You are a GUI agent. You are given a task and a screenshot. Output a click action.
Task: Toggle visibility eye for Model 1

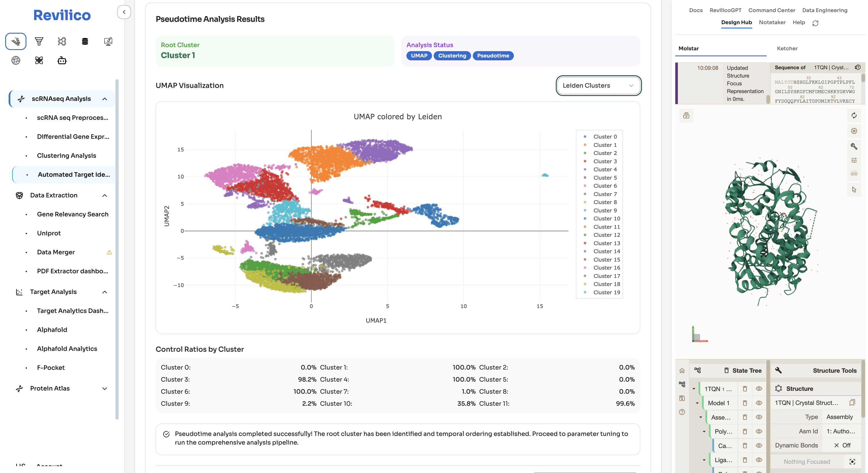759,403
